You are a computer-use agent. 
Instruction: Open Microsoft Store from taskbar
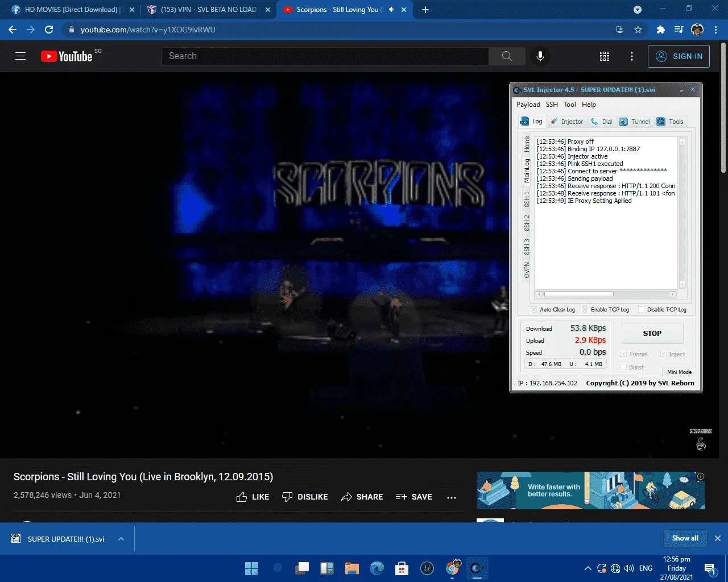click(x=402, y=568)
